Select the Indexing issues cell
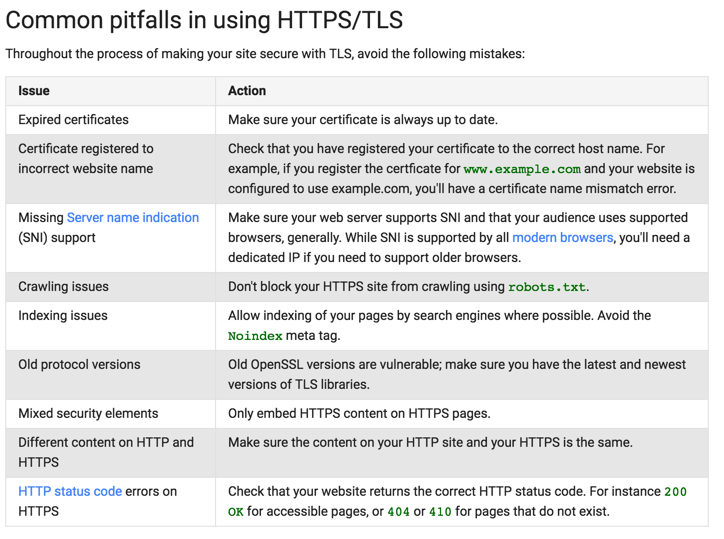This screenshot has height=539, width=724. coord(63,316)
